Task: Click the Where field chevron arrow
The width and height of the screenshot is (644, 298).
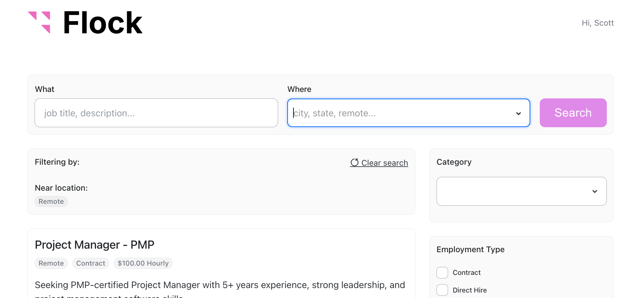Action: tap(518, 113)
